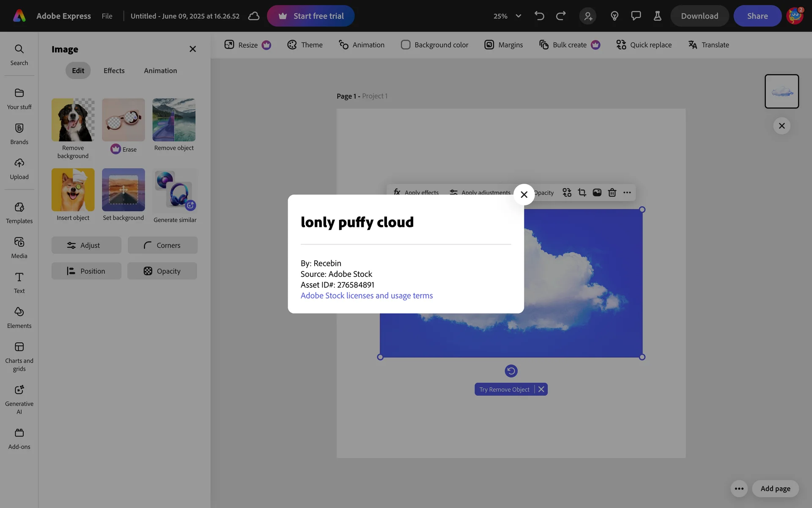This screenshot has width=812, height=508.
Task: Open the File menu
Action: click(107, 16)
